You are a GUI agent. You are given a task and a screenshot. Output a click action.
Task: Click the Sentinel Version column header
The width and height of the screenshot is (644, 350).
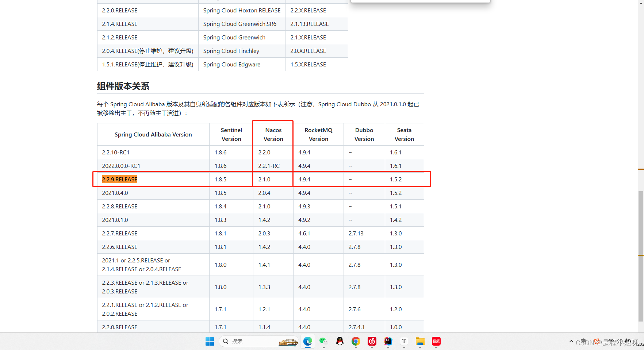231,134
